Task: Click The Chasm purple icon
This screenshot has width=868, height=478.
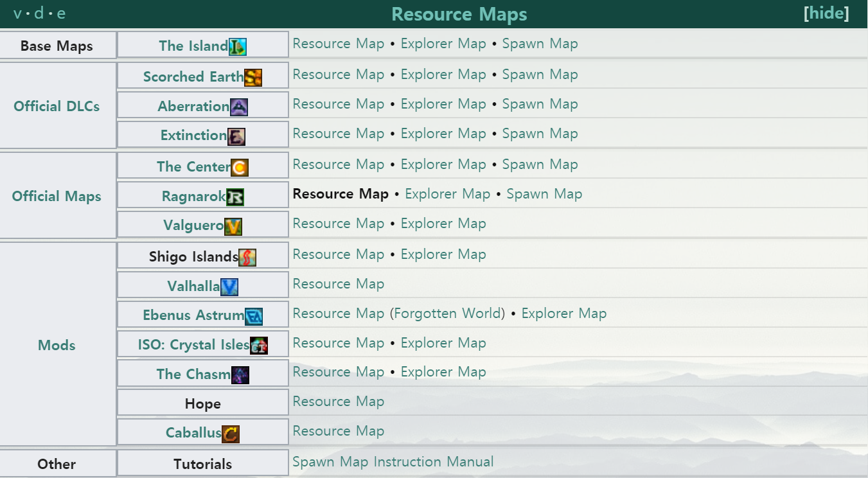Action: pos(240,375)
